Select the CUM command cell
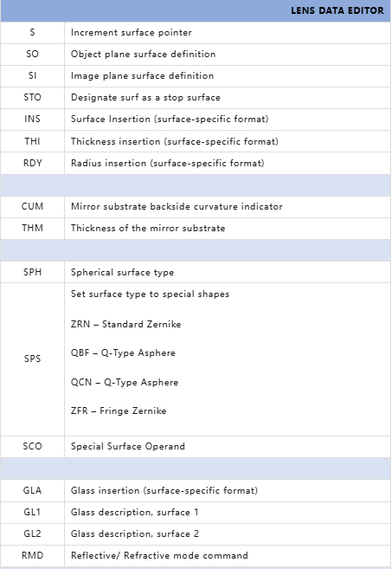392x569 pixels. 32,206
